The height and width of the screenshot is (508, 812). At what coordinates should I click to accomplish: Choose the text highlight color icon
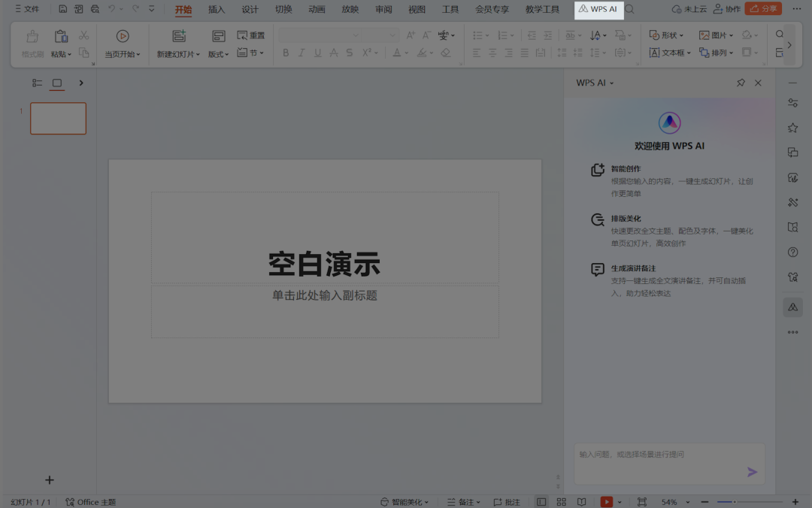coord(422,53)
